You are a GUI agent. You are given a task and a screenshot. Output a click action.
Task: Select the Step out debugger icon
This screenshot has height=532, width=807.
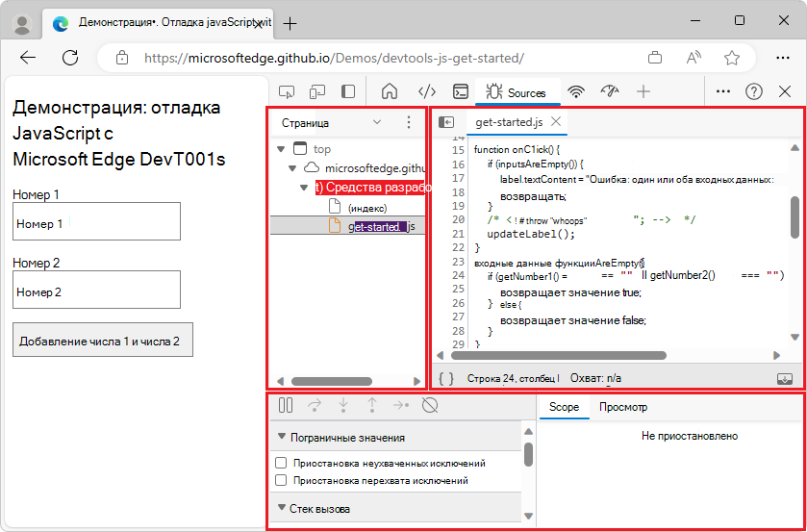(372, 405)
